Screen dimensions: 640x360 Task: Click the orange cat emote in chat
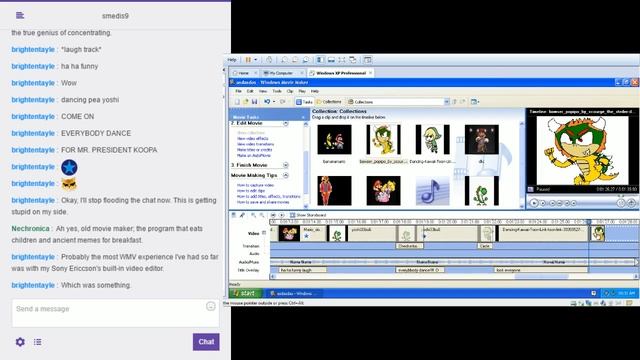[x=69, y=184]
